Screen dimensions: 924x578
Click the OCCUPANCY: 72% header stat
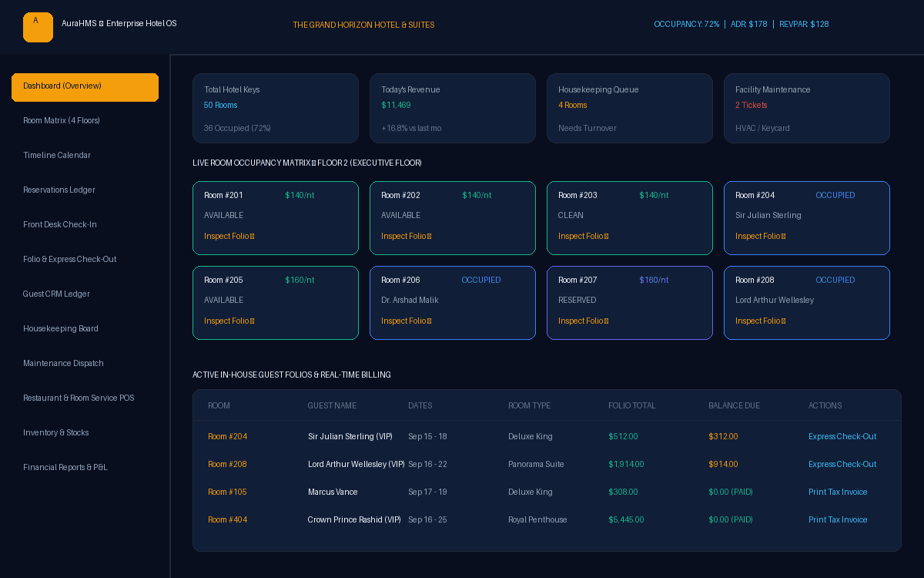[687, 25]
